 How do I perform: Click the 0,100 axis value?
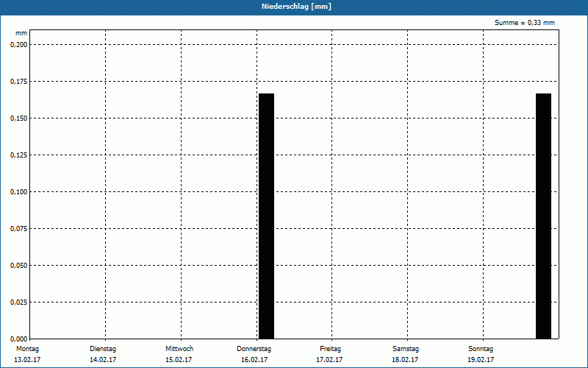tap(19, 192)
